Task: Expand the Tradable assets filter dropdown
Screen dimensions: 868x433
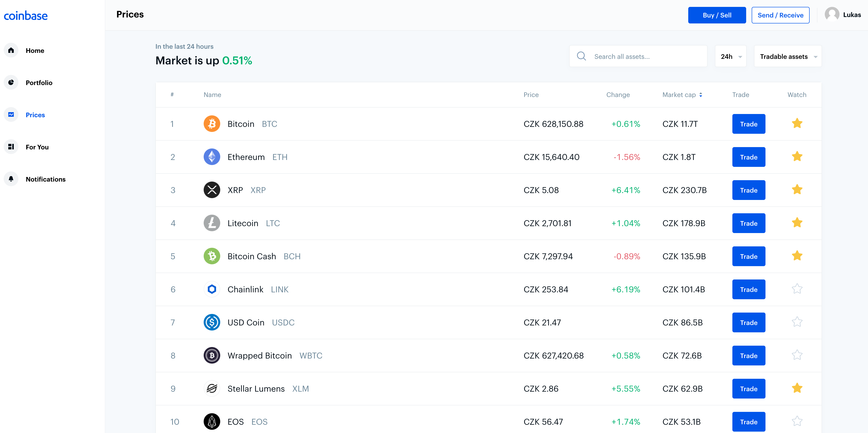Action: (x=788, y=57)
